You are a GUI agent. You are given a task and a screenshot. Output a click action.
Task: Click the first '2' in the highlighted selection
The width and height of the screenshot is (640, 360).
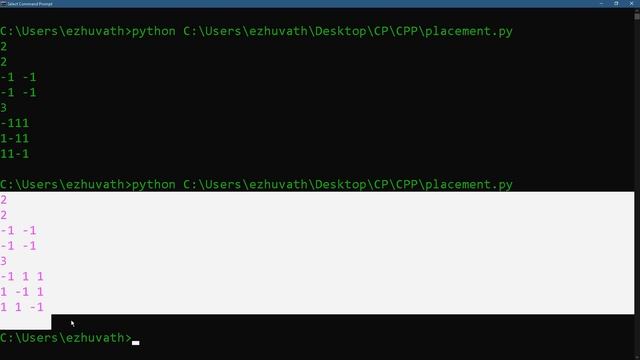coord(4,200)
